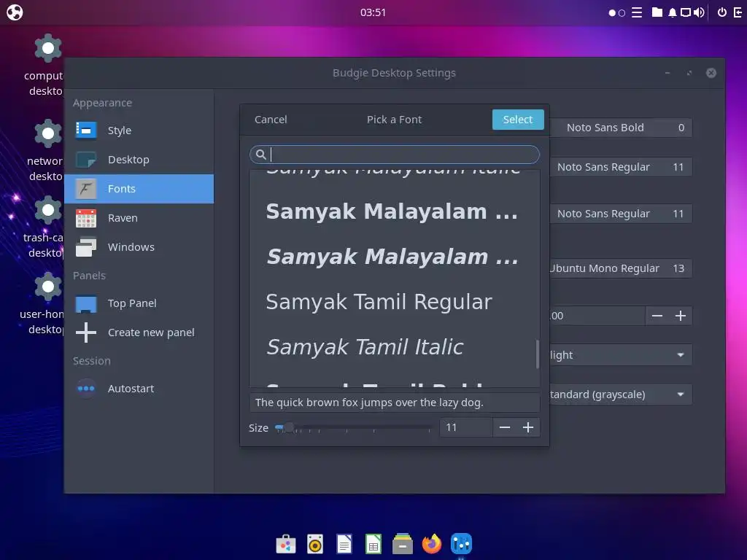The image size is (747, 560).
Task: Open the Noto Sans Bold font chooser
Action: (x=621, y=128)
